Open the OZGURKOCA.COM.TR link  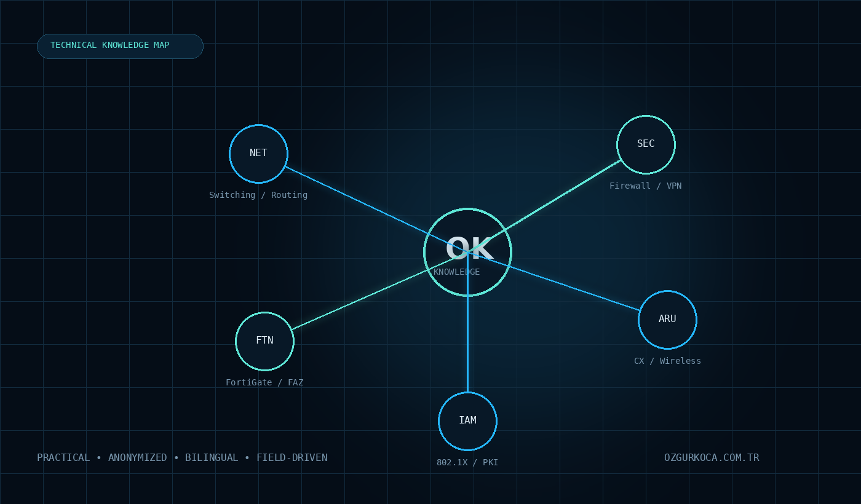coord(712,458)
